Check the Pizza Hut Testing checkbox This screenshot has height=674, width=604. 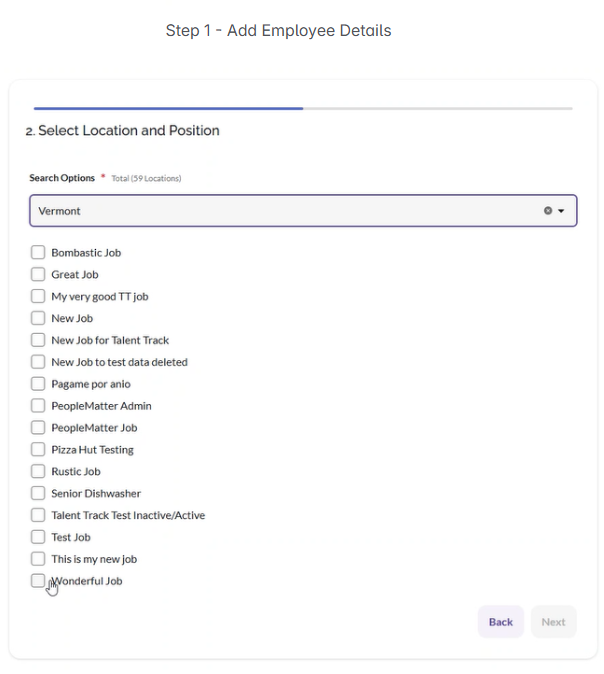pos(38,450)
